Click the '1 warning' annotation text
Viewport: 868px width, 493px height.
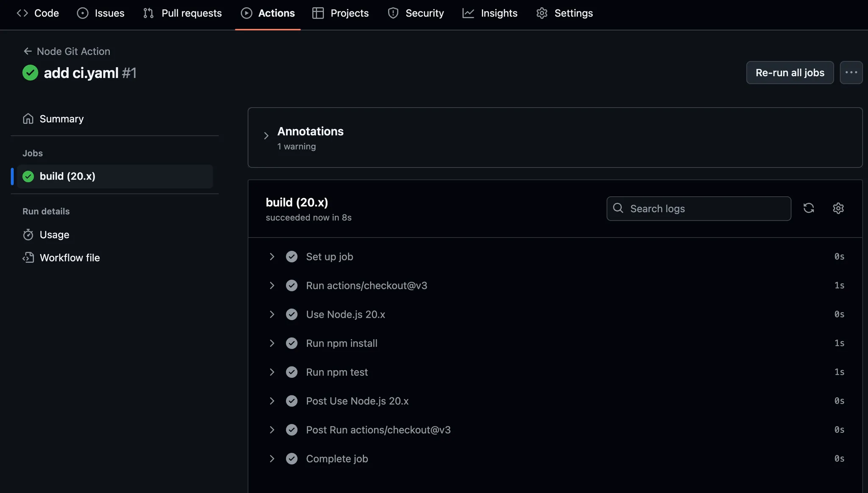[x=296, y=147]
